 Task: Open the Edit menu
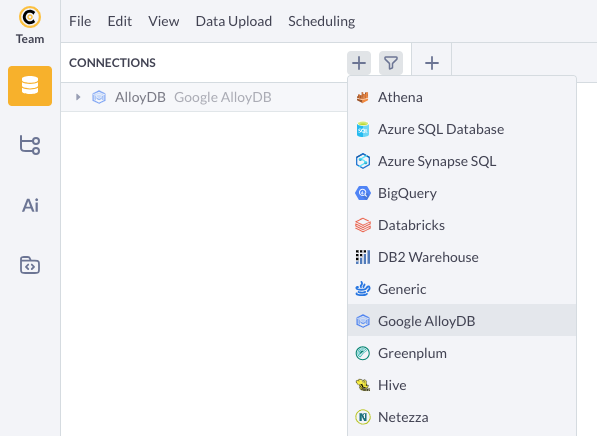point(120,21)
